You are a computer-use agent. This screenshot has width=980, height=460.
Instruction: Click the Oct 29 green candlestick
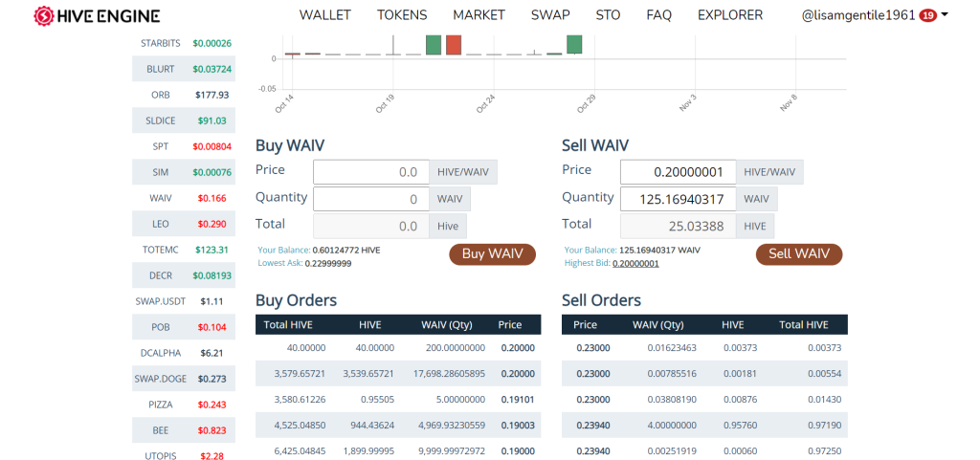(574, 44)
